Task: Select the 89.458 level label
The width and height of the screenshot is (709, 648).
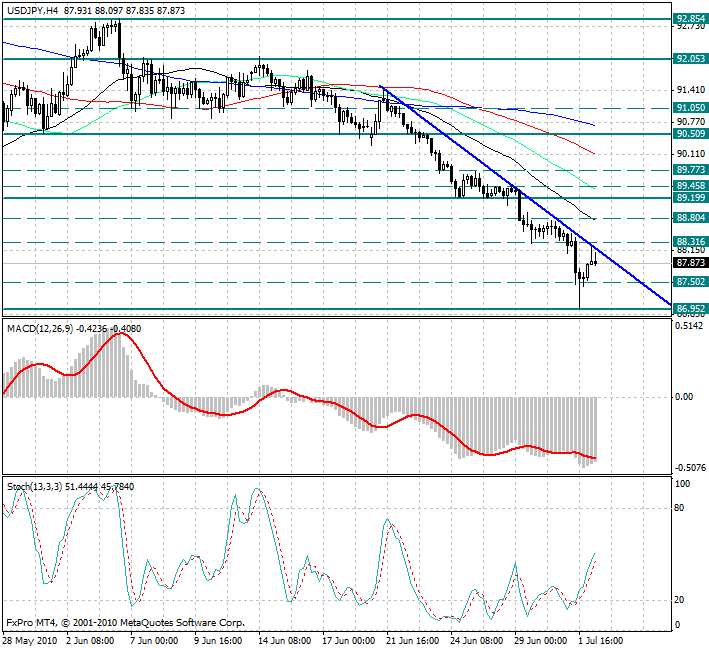Action: [x=691, y=186]
